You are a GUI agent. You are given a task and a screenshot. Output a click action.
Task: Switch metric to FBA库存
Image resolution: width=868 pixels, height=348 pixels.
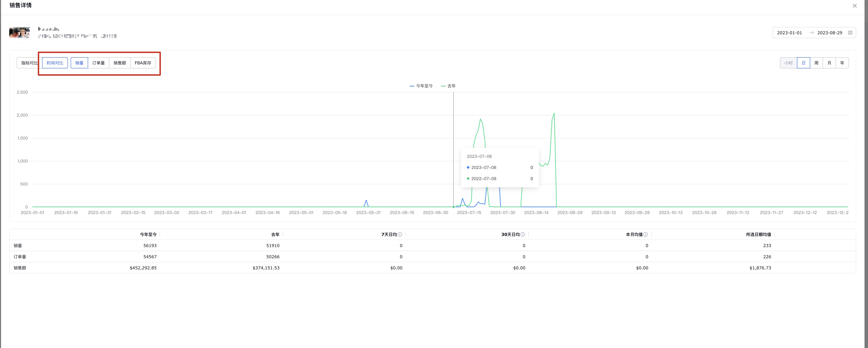(143, 63)
